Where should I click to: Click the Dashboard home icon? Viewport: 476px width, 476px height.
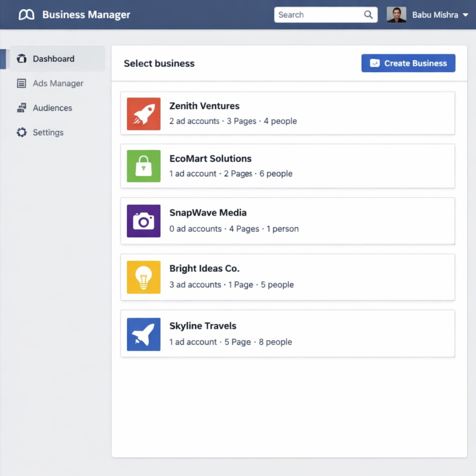tap(21, 58)
